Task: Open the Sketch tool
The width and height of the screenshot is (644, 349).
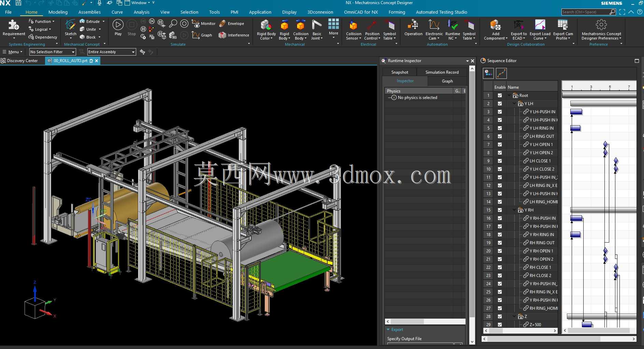Action: click(x=71, y=27)
